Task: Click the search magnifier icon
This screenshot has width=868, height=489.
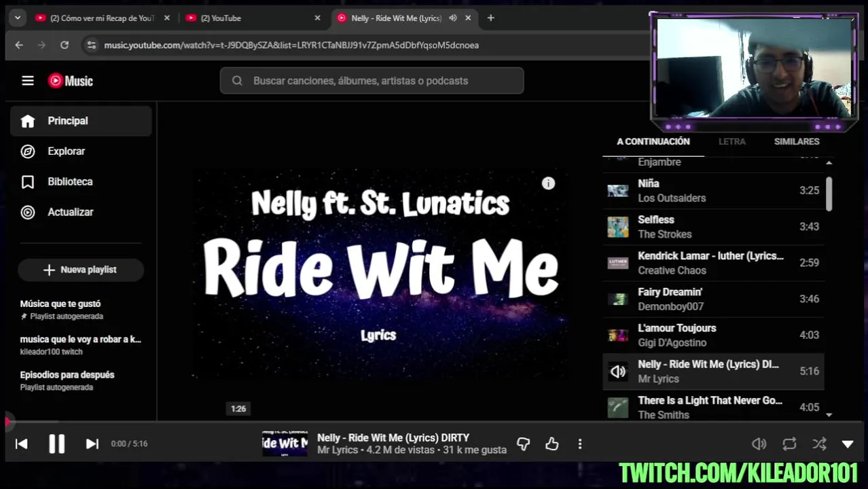Action: click(237, 81)
